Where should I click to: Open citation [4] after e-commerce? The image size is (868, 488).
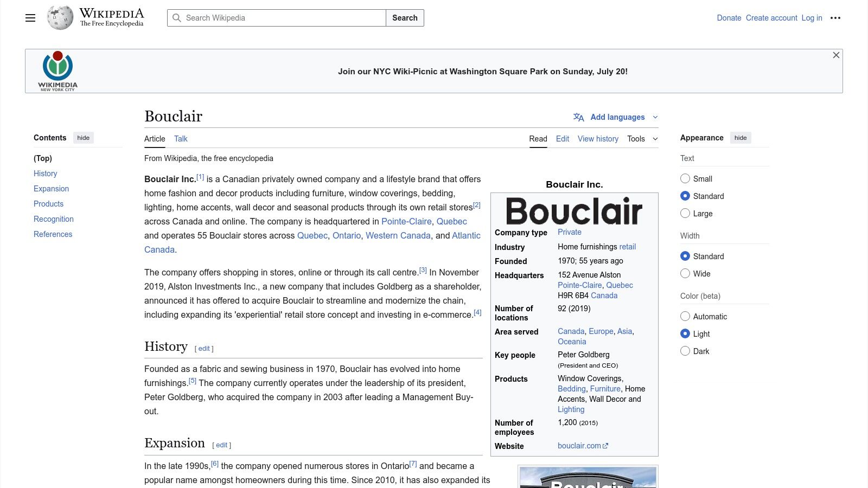point(477,312)
